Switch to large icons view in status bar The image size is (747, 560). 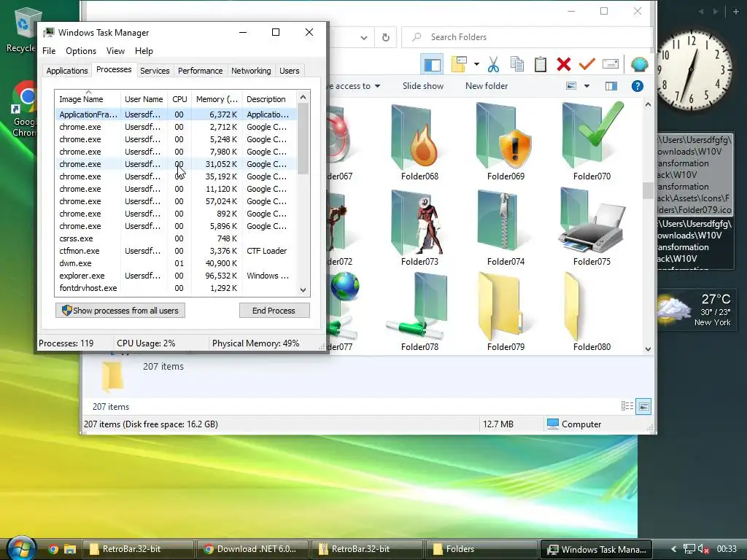pos(643,406)
